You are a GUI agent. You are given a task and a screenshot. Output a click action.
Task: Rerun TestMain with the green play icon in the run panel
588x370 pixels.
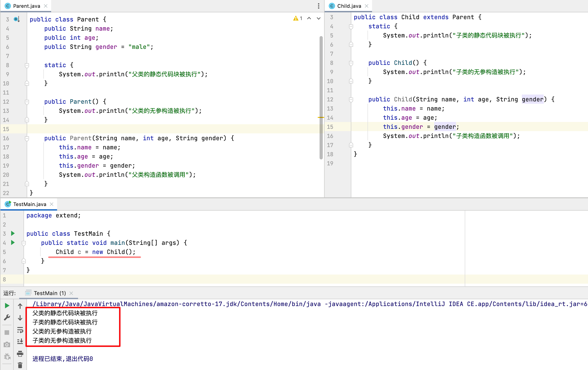(7, 306)
